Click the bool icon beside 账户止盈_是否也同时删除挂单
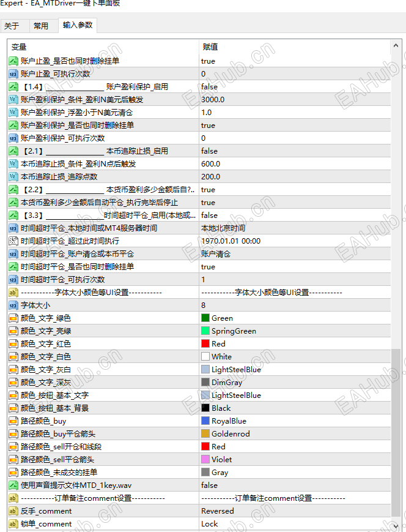 [13, 61]
